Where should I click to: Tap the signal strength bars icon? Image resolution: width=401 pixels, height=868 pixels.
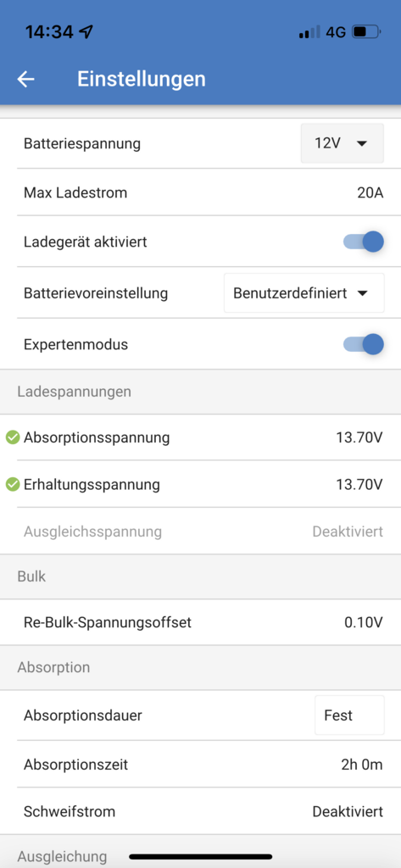coord(309,32)
